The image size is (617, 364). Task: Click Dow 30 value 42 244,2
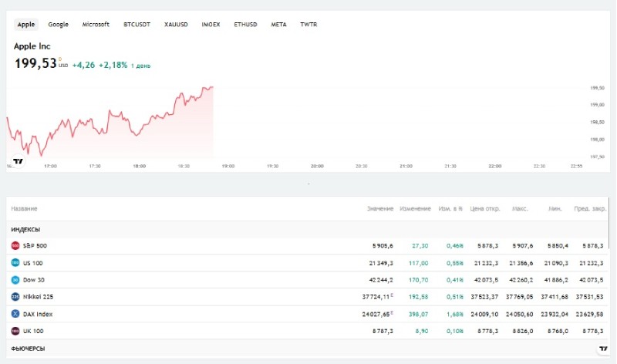tap(381, 280)
